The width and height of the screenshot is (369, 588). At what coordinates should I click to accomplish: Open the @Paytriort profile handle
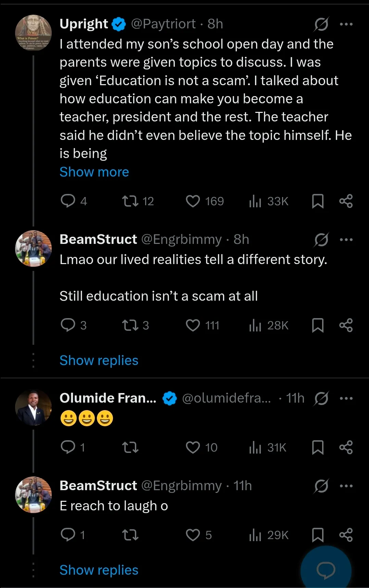163,24
